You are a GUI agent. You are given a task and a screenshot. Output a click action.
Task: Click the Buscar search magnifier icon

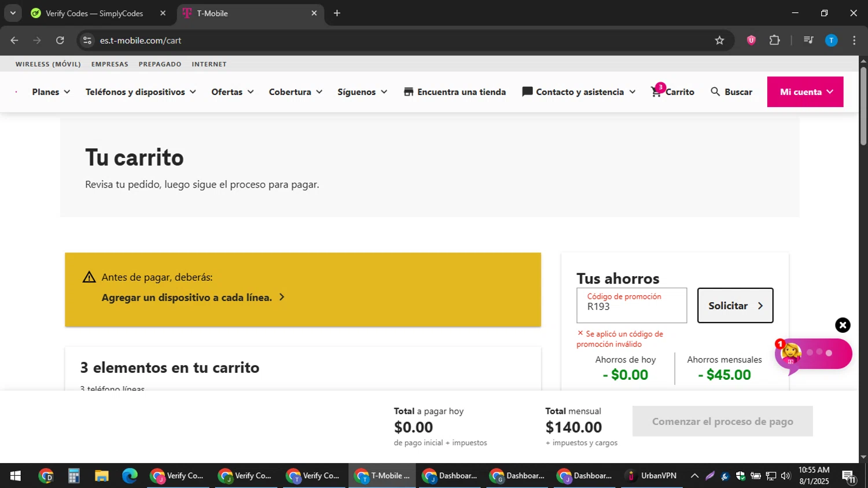715,91
